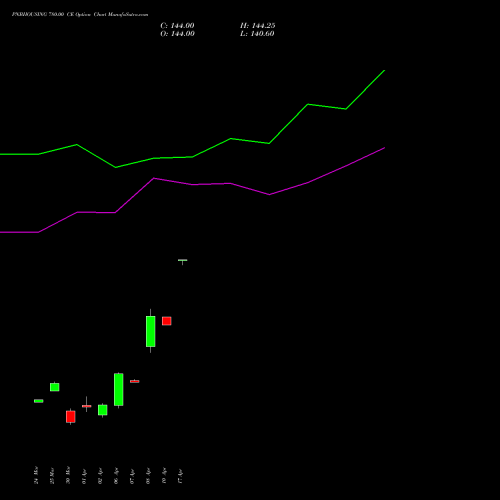Click the '02 Apr' date axis label

click(100, 476)
